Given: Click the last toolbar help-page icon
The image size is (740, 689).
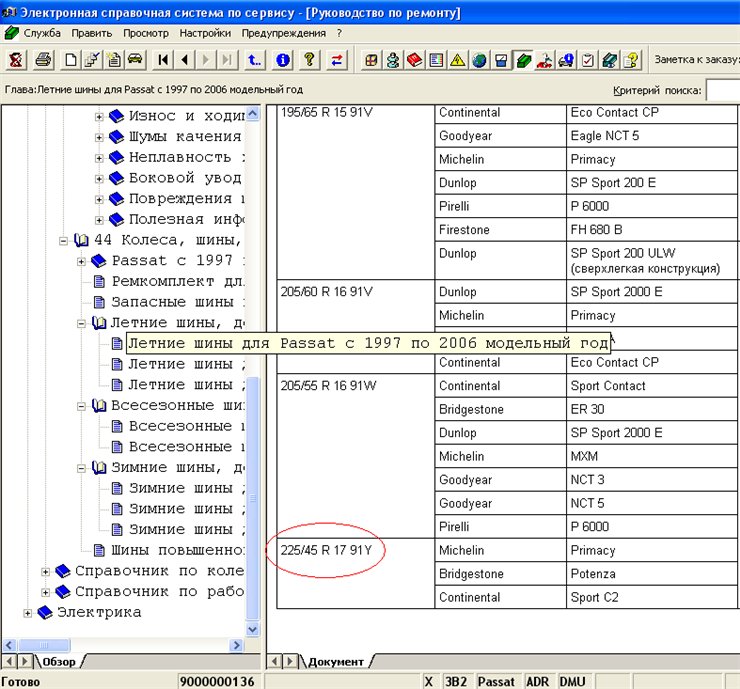Looking at the screenshot, I should 631,60.
